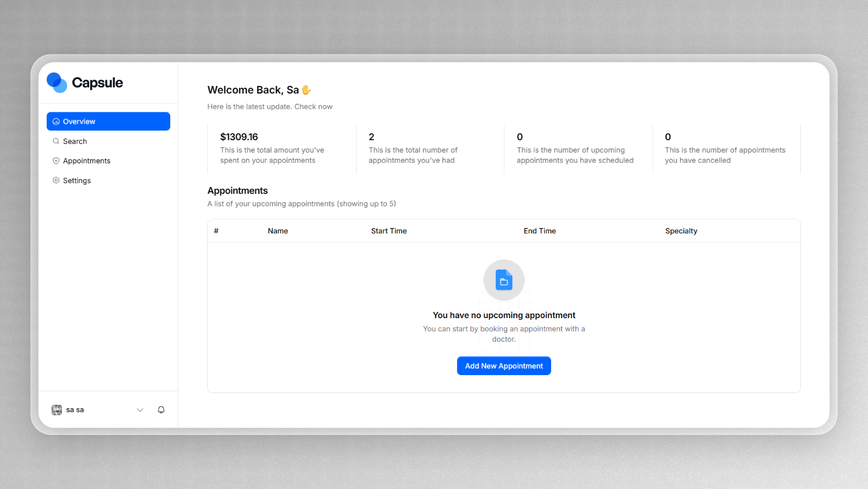The image size is (868, 489).
Task: Expand the sa sa account chevron
Action: 140,410
